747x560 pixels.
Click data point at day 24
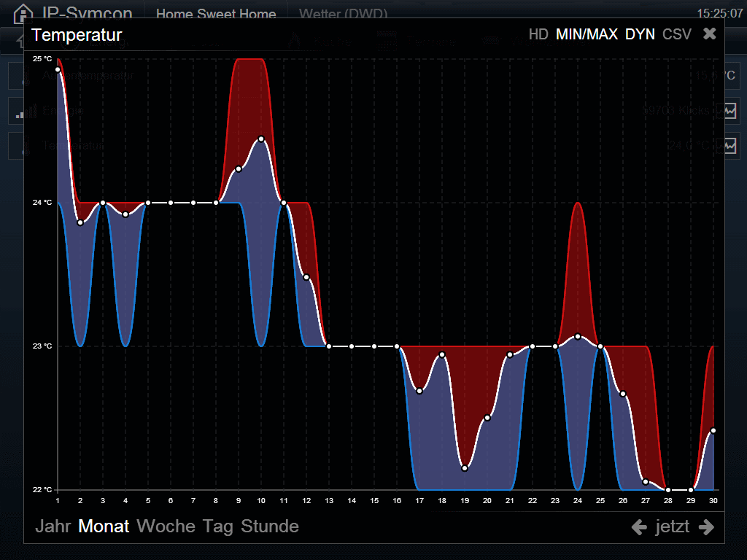click(x=578, y=337)
